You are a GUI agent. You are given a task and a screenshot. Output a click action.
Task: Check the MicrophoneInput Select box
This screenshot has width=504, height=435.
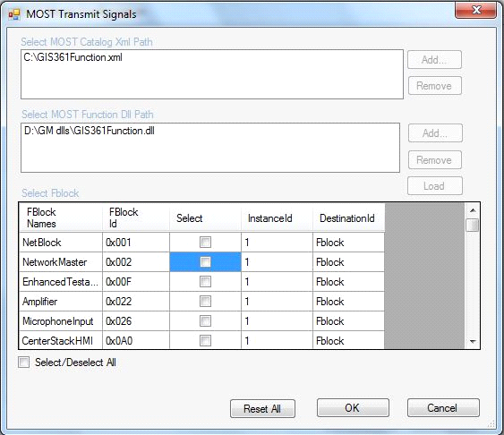pos(205,321)
